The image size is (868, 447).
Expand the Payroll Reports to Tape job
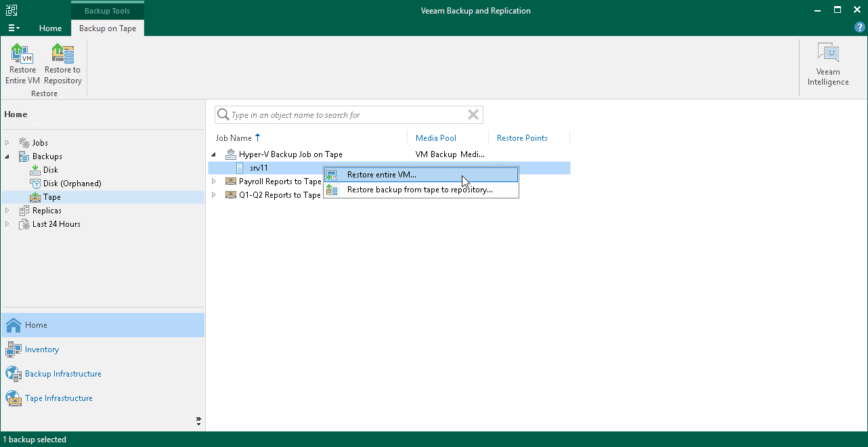(x=213, y=182)
